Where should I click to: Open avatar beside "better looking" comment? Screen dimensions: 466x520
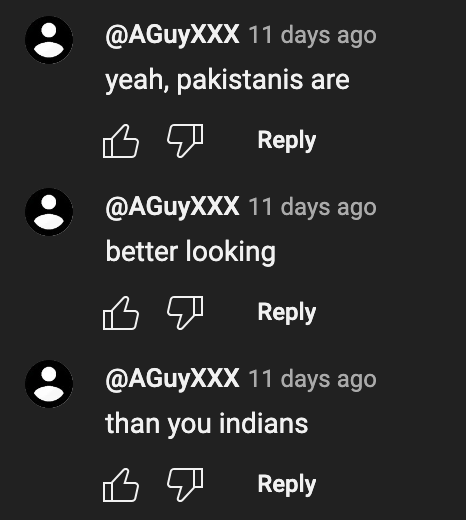49,212
